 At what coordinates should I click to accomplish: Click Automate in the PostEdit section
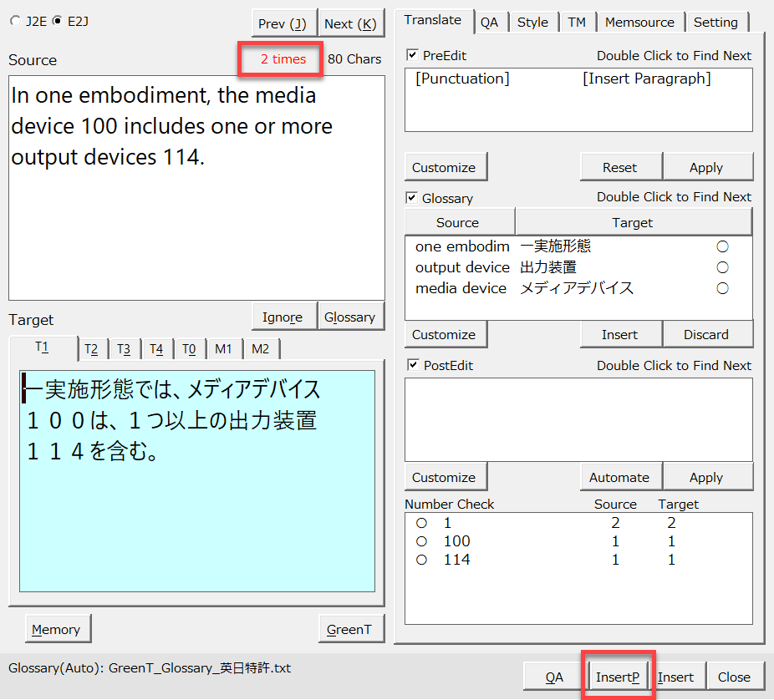pyautogui.click(x=619, y=477)
